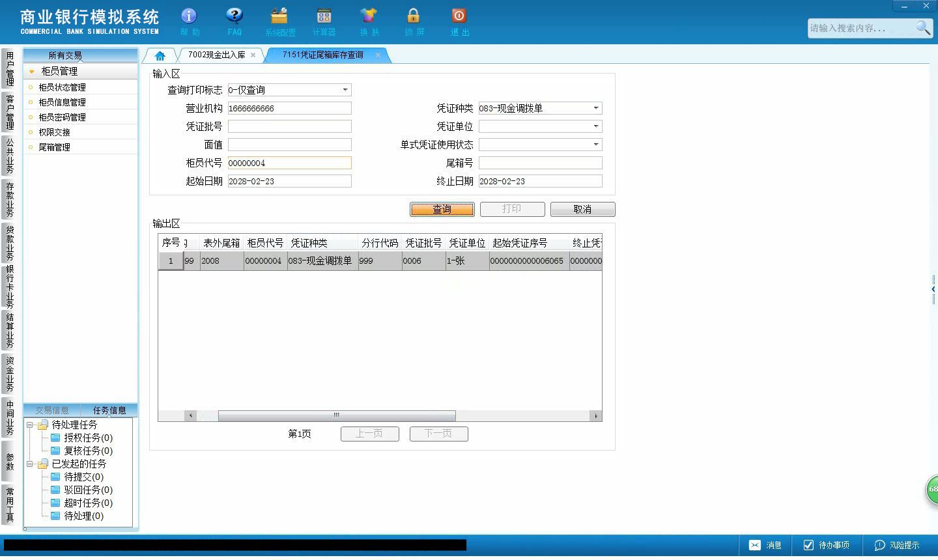Viewport: 938px width, 560px height.
Task: Click the 锁屏 lock screen icon
Action: coord(414,21)
